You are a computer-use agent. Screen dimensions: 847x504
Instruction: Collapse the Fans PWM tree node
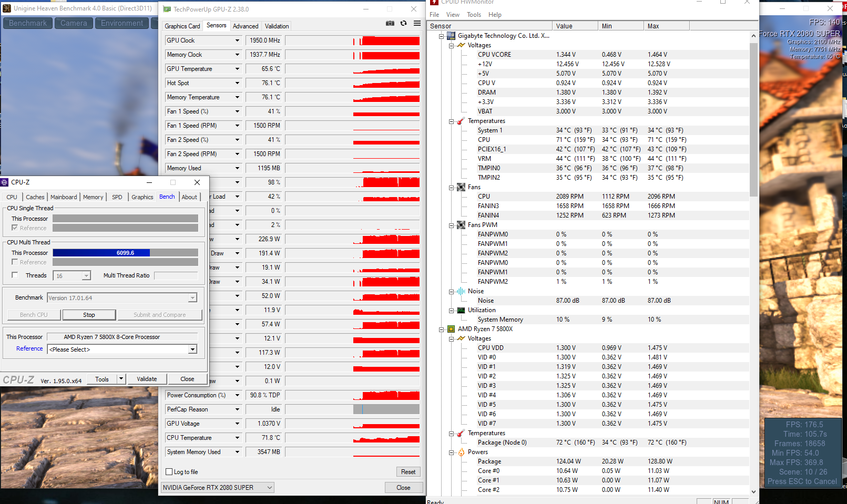(x=451, y=225)
